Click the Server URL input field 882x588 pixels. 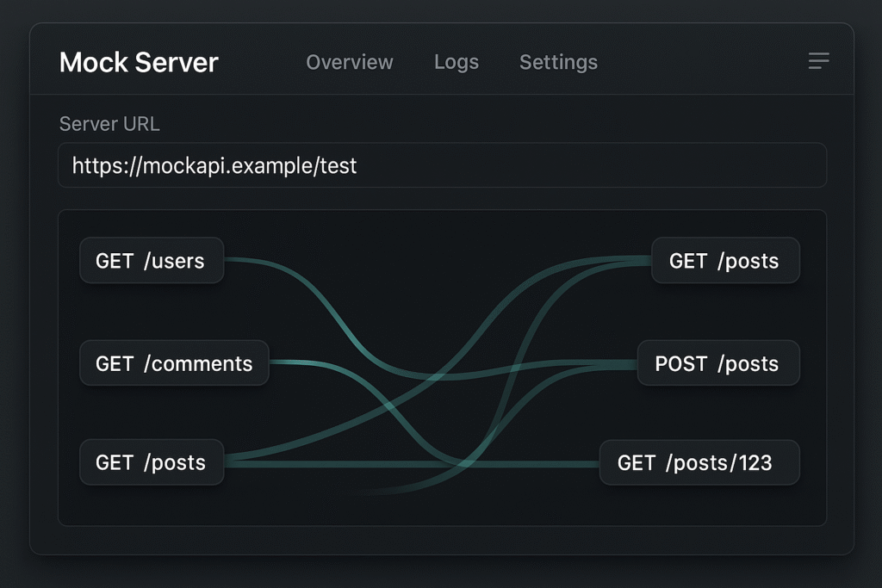tap(442, 165)
